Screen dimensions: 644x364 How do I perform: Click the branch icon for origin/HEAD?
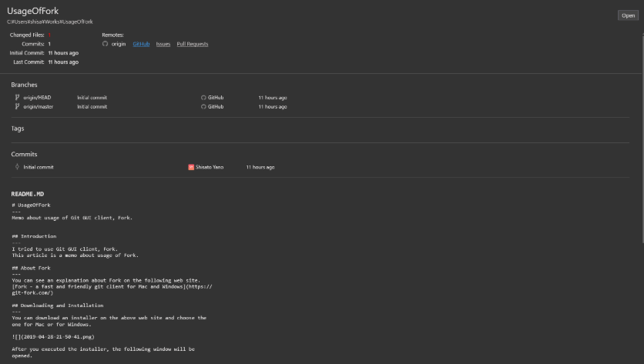point(17,97)
